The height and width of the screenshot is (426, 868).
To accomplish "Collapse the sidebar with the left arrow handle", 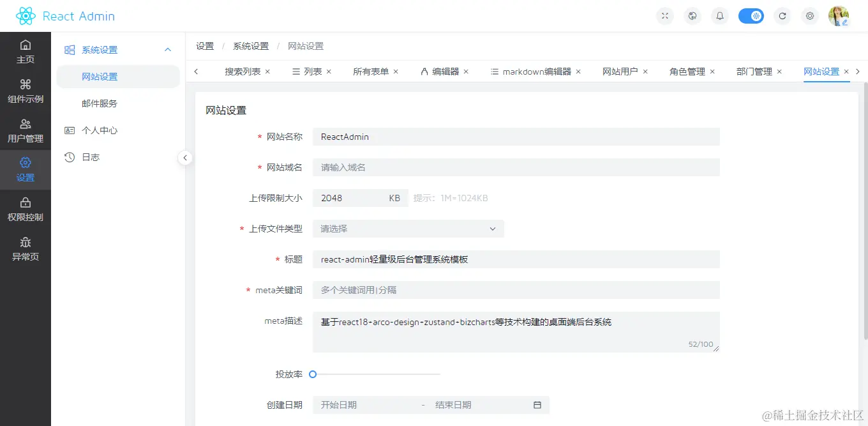I will tap(185, 157).
